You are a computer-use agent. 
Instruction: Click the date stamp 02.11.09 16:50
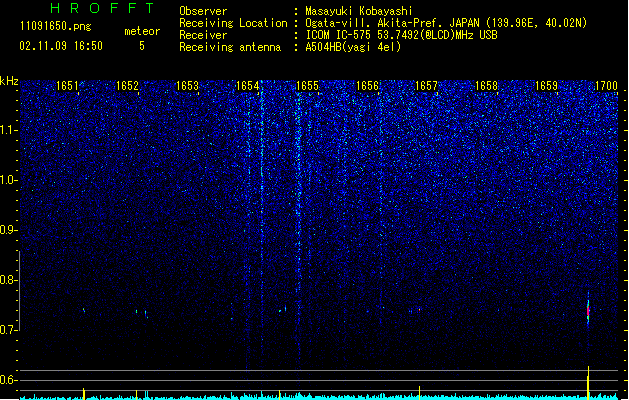[61, 46]
